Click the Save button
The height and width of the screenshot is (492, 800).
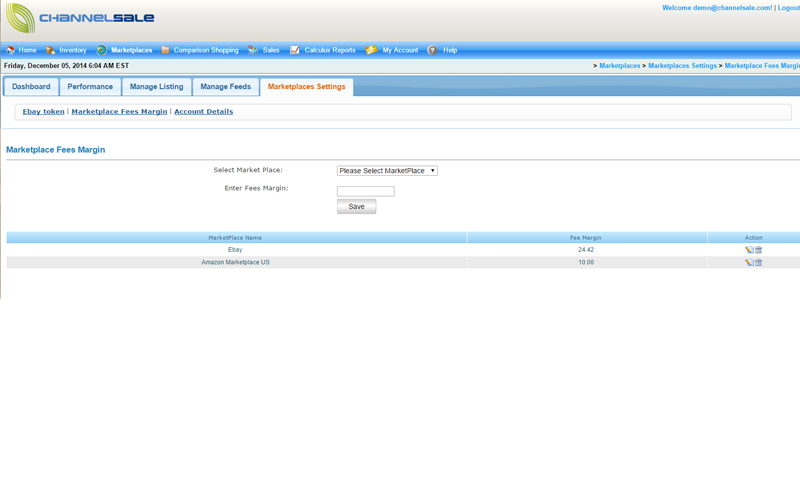[356, 207]
